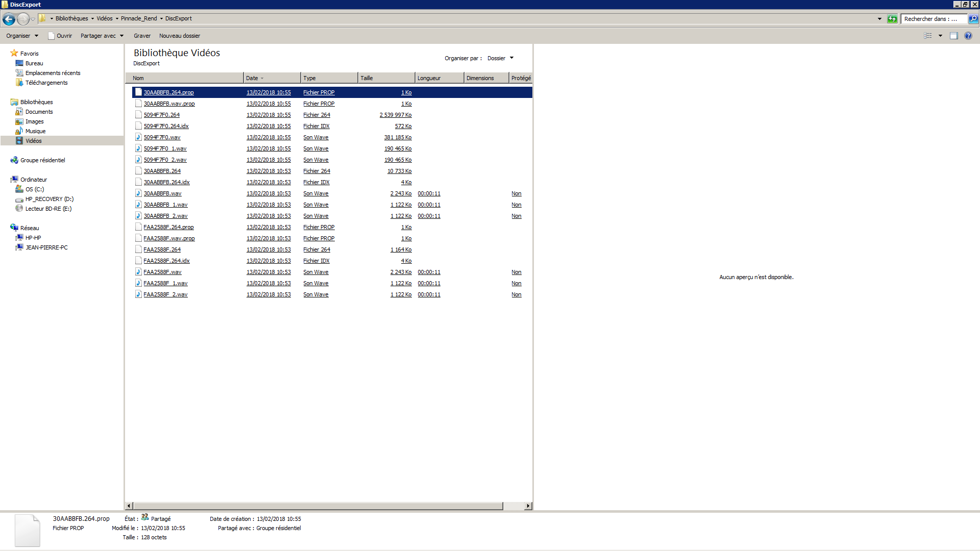The image size is (980, 551).
Task: Expand the Organiser par Dossier dropdown
Action: pyautogui.click(x=500, y=58)
